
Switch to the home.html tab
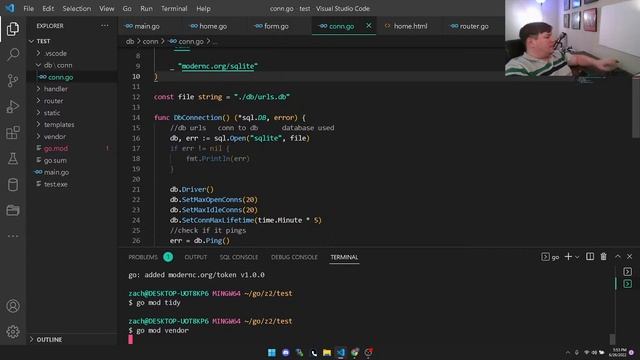(411, 26)
